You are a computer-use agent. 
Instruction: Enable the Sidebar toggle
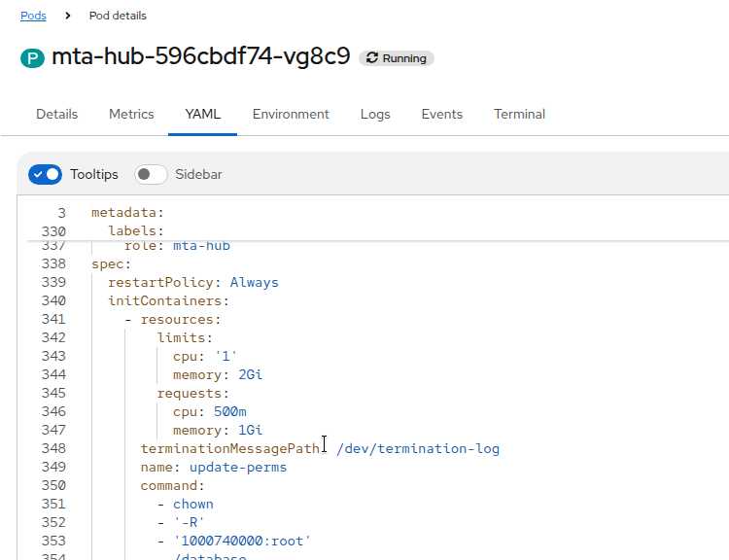click(x=151, y=174)
